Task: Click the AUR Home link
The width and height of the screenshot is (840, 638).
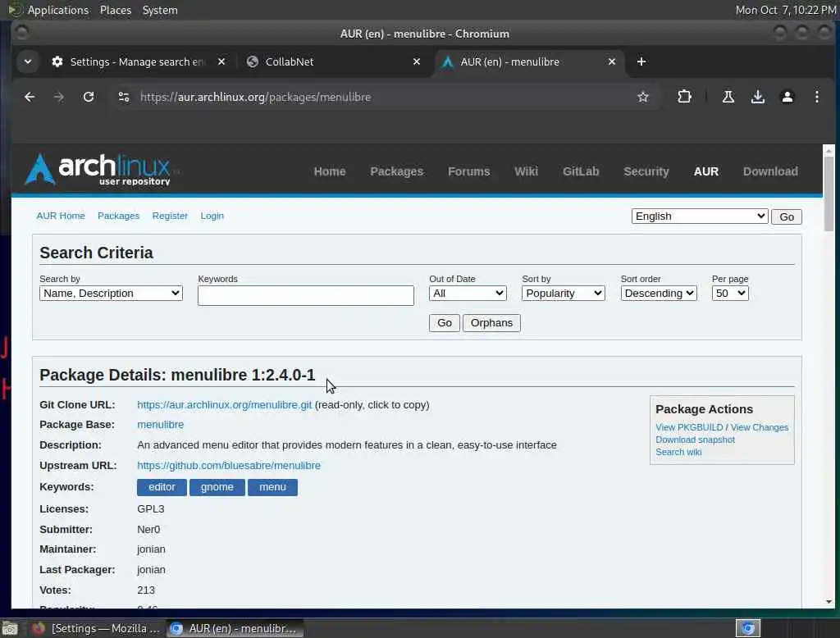Action: [x=61, y=216]
